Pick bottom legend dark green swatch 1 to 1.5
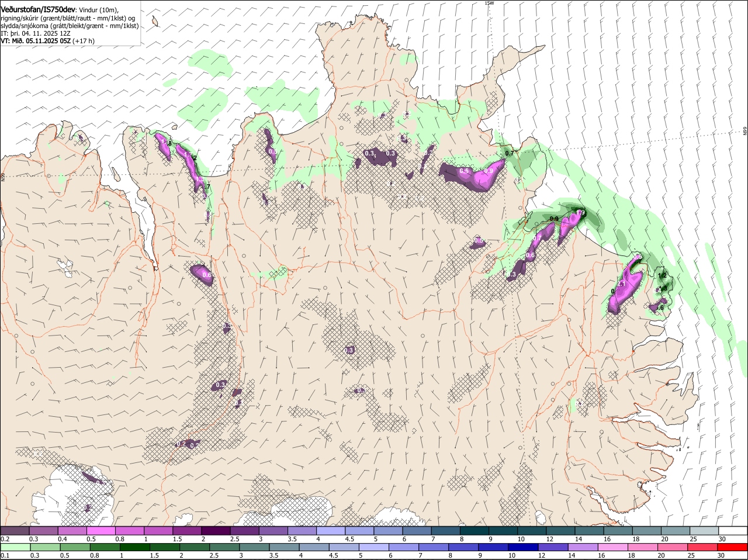 (x=135, y=547)
